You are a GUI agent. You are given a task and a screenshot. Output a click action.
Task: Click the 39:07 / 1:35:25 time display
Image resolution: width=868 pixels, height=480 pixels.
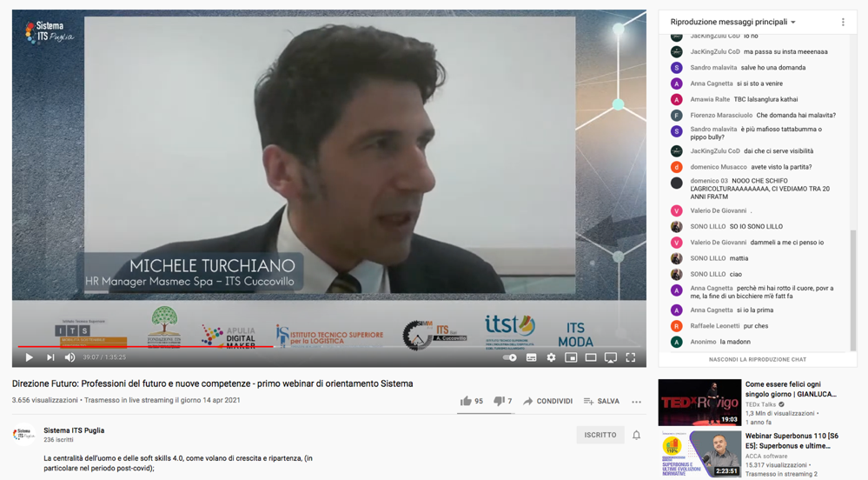click(104, 357)
